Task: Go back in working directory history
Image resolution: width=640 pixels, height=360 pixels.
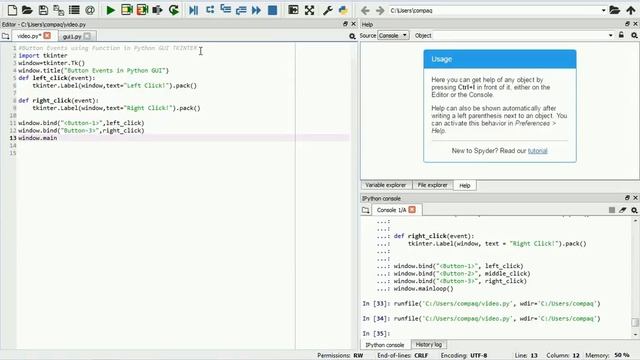Action: click(x=365, y=10)
